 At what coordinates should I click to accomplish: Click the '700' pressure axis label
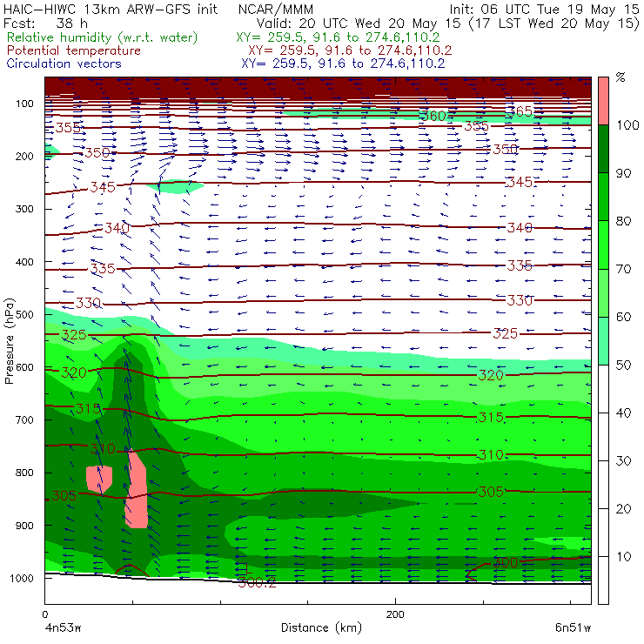coord(24,420)
